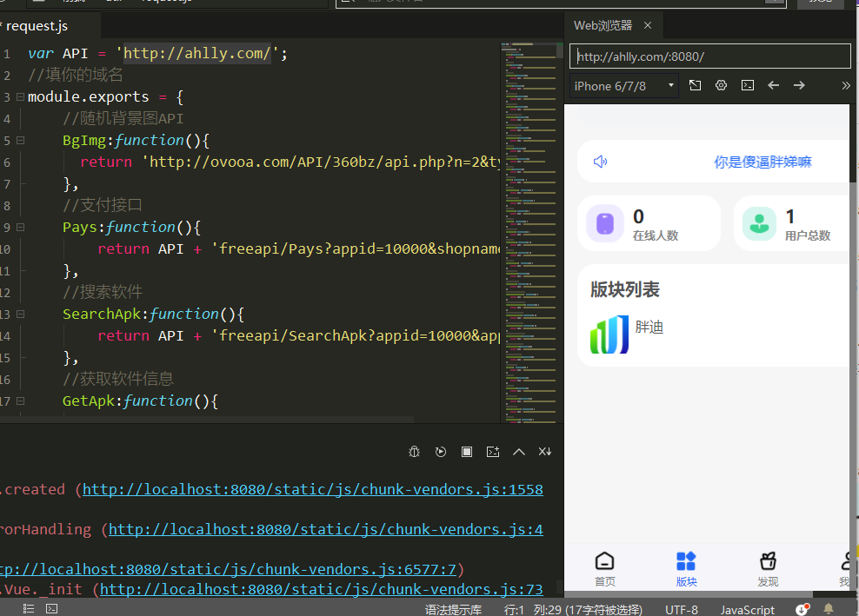The width and height of the screenshot is (859, 616).
Task: Collapse the module.exports code block
Action: point(19,96)
